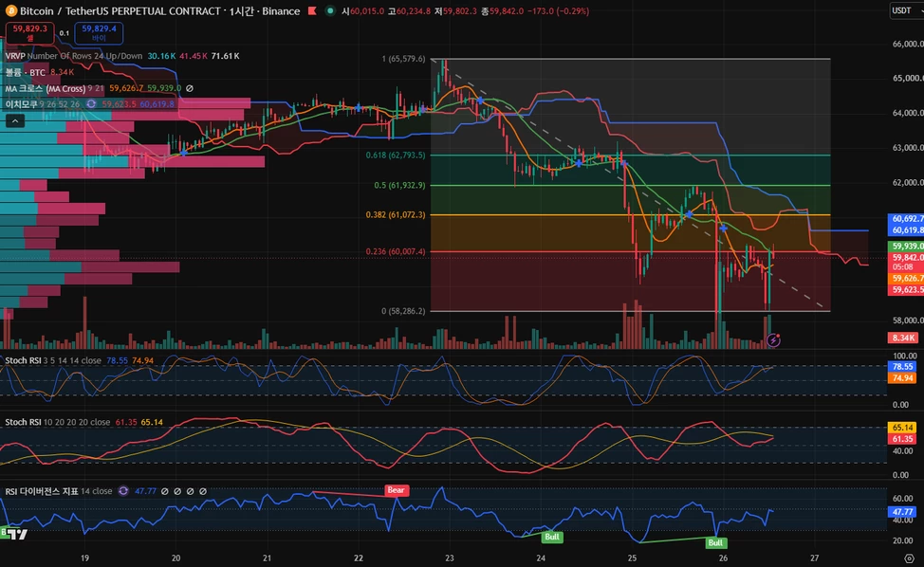
Task: Click the green market status dot
Action: point(330,11)
